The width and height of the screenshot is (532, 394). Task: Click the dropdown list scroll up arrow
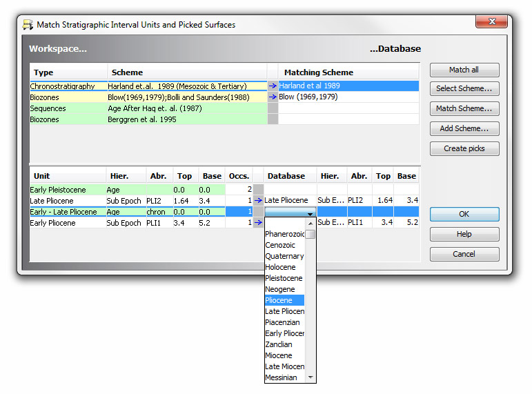pos(310,224)
